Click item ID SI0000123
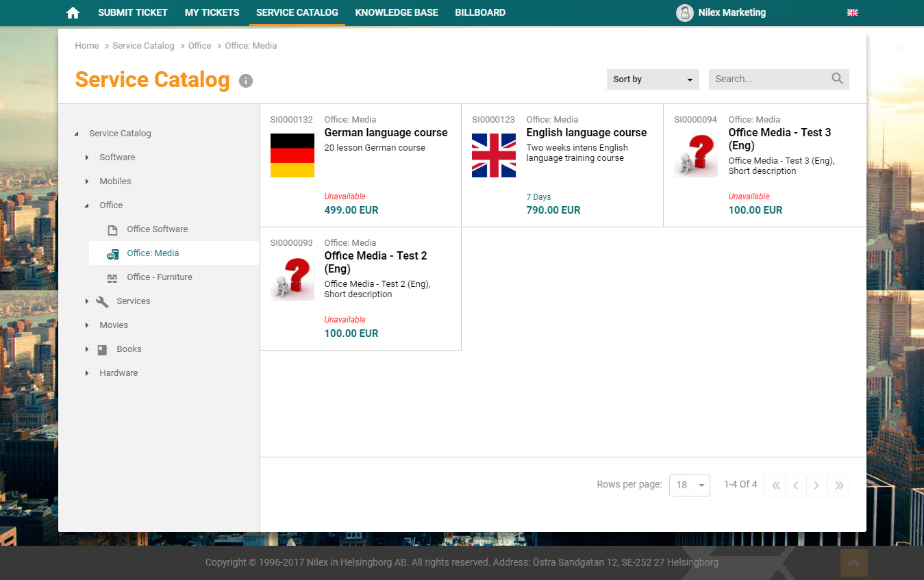Image resolution: width=924 pixels, height=580 pixels. point(493,120)
